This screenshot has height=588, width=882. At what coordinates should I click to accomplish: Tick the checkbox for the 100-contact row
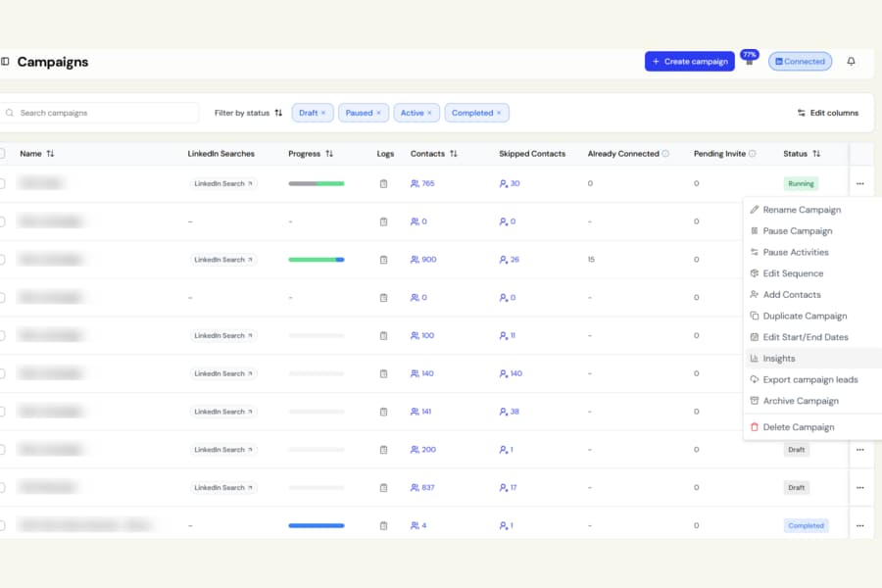[2, 335]
